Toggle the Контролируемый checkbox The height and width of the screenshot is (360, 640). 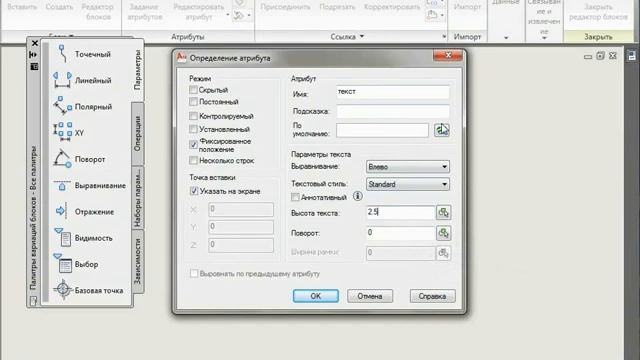193,116
